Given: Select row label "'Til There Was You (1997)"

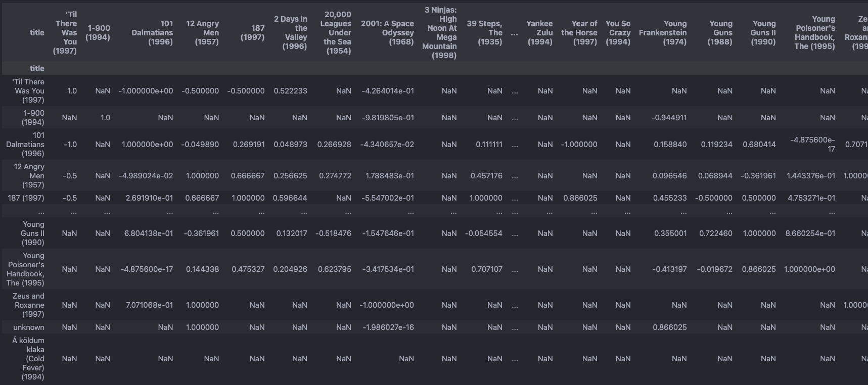Looking at the screenshot, I should [28, 91].
